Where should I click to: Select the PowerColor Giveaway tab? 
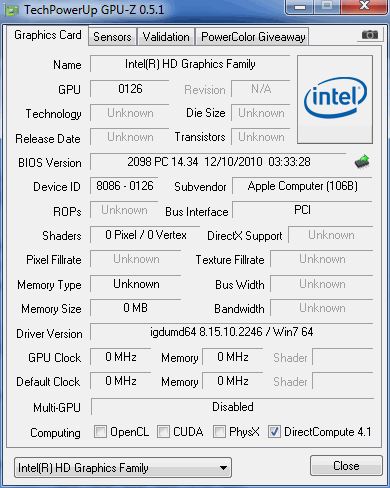click(253, 37)
